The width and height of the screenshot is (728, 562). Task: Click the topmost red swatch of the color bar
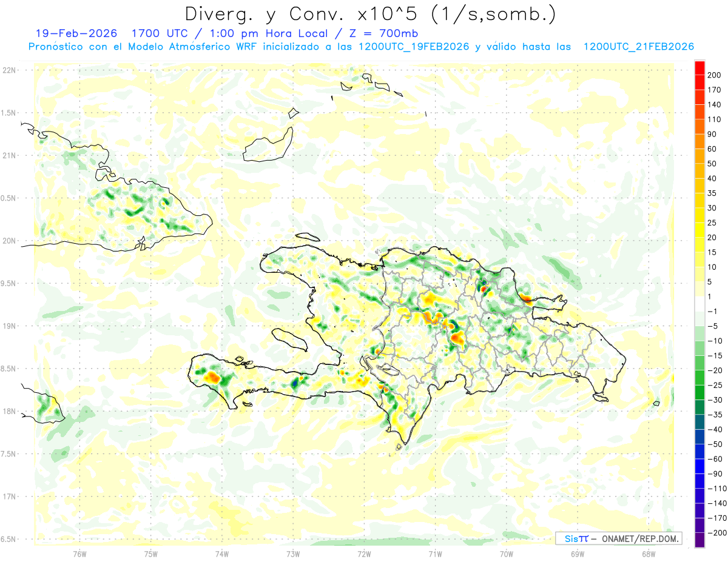pyautogui.click(x=699, y=68)
